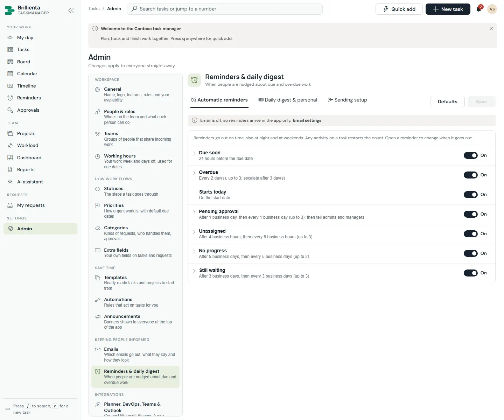Open Statuses in admin menu
The width and height of the screenshot is (504, 420).
pyautogui.click(x=135, y=191)
